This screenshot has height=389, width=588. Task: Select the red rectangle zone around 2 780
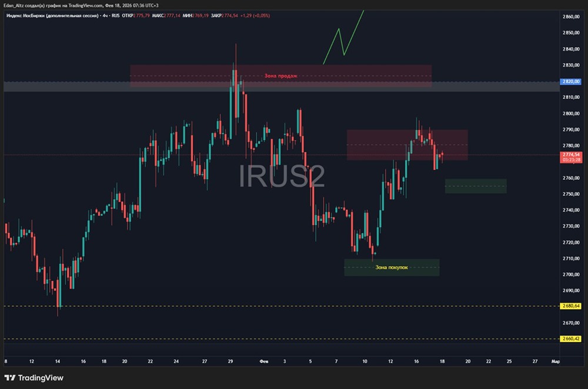pos(407,145)
